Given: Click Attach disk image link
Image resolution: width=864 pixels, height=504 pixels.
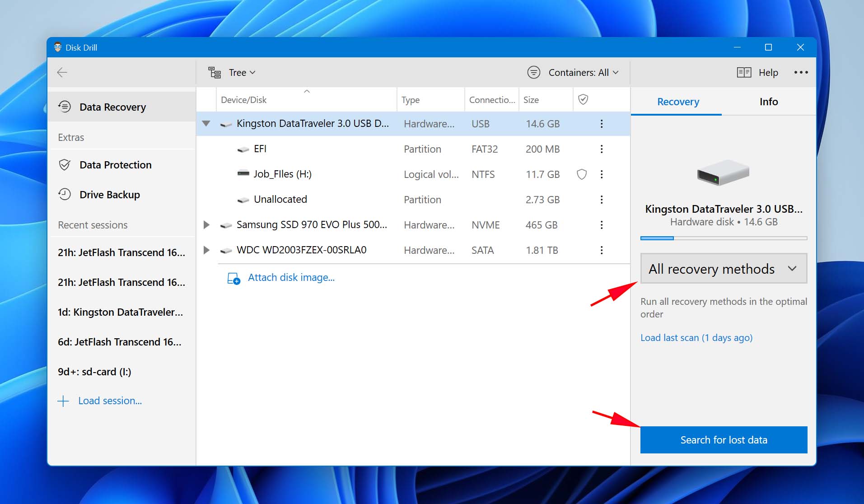Looking at the screenshot, I should click(x=291, y=277).
